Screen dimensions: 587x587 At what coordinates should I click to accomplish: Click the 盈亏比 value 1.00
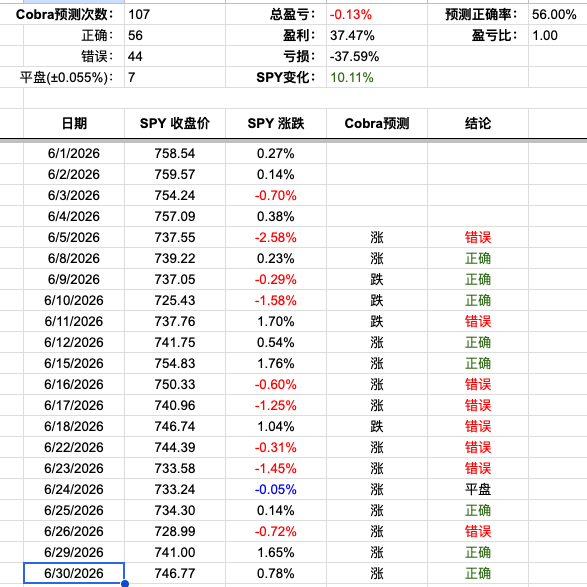click(558, 36)
